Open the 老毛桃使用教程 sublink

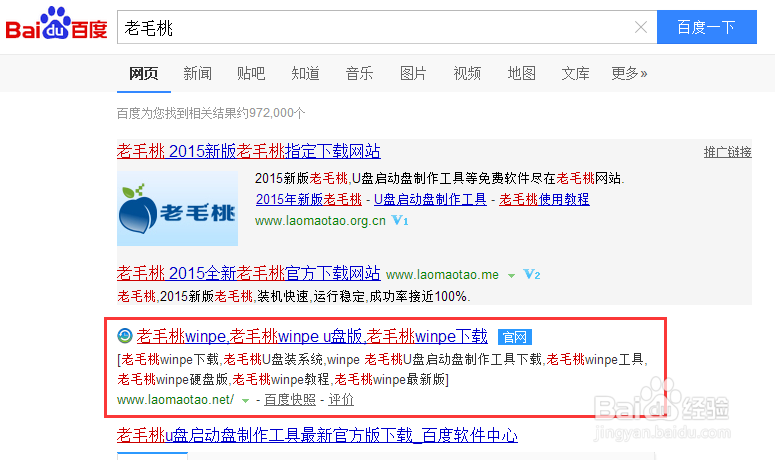[x=544, y=199]
